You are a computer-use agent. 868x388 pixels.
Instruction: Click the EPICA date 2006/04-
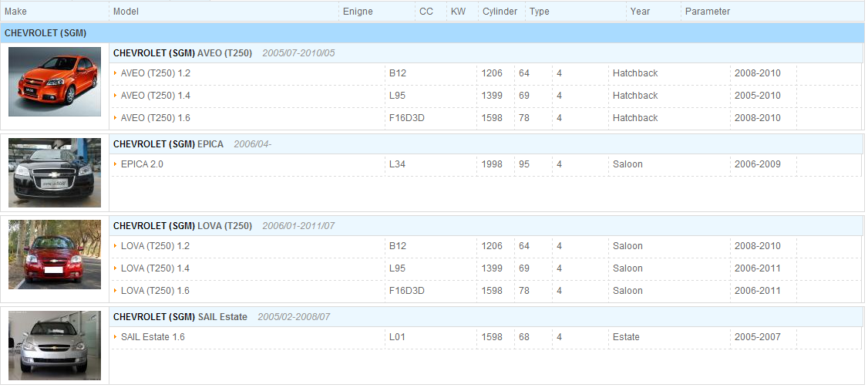point(252,144)
